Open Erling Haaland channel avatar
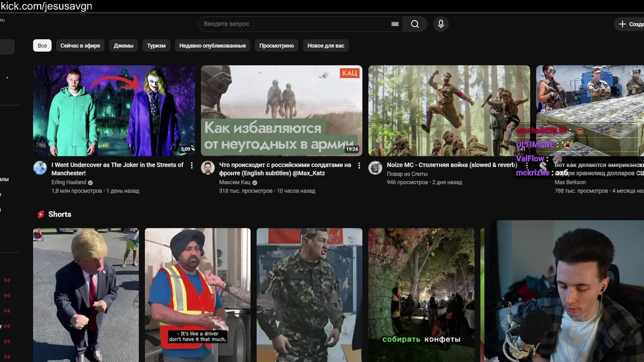The image size is (644, 362). point(40,168)
